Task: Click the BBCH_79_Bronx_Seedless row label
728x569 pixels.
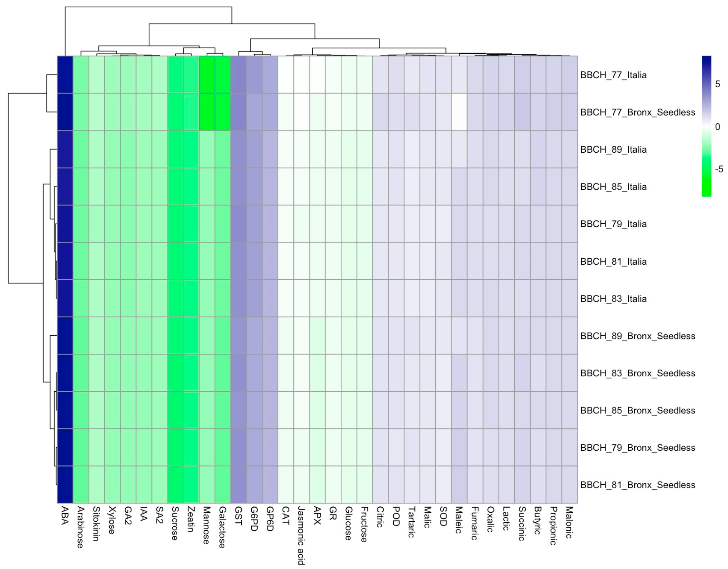Action: point(637,447)
